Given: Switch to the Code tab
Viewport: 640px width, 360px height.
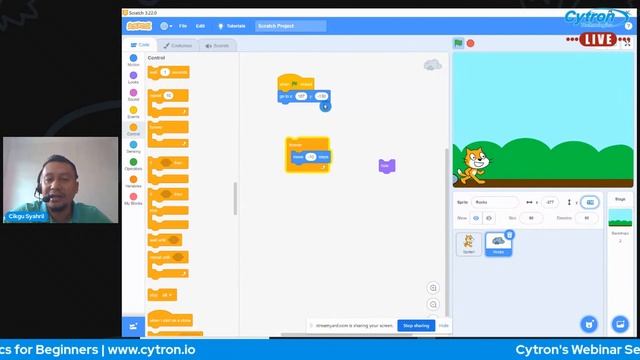Looking at the screenshot, I should click(x=140, y=45).
